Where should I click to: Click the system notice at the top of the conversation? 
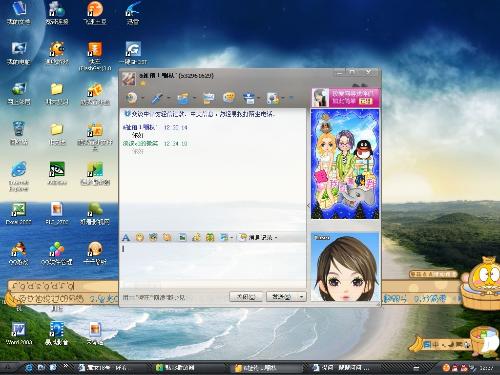point(200,114)
